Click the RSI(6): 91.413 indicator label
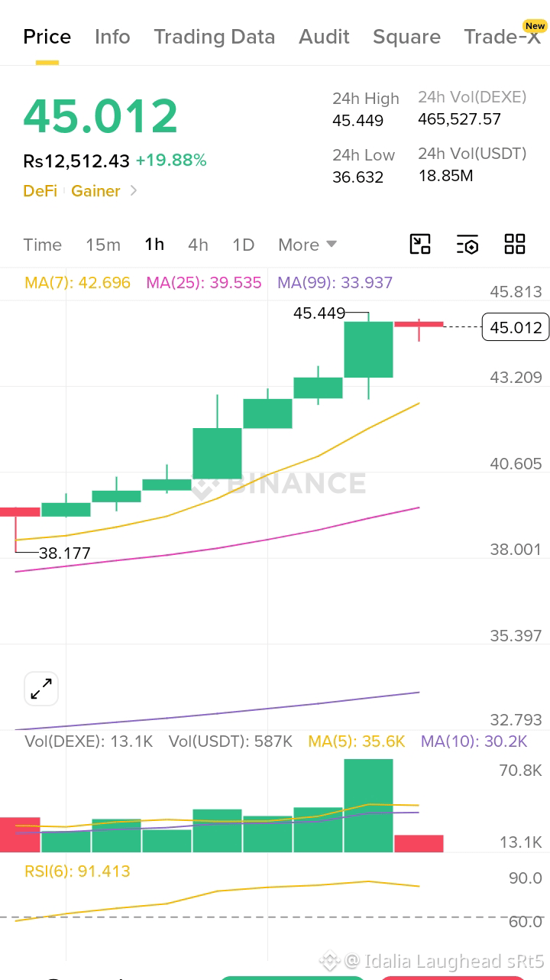This screenshot has height=980, width=550. coord(77,871)
